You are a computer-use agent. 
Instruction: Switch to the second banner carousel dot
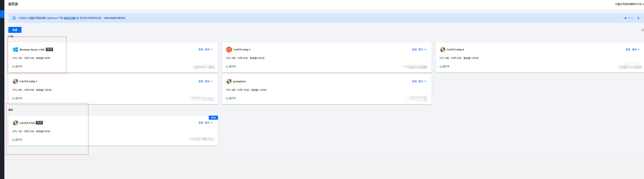[x=628, y=18]
